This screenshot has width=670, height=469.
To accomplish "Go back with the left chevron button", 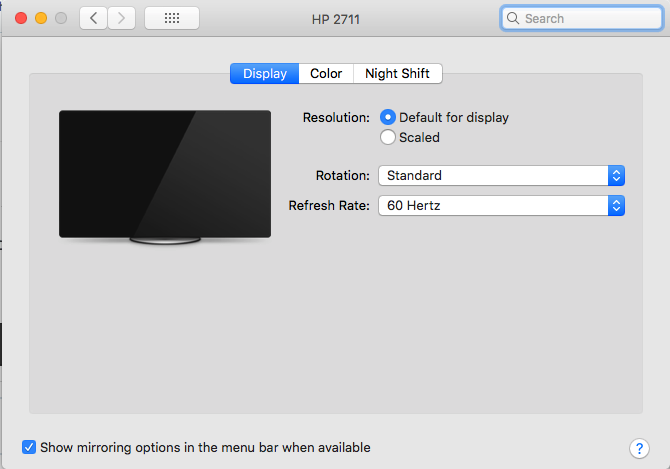I will [93, 18].
